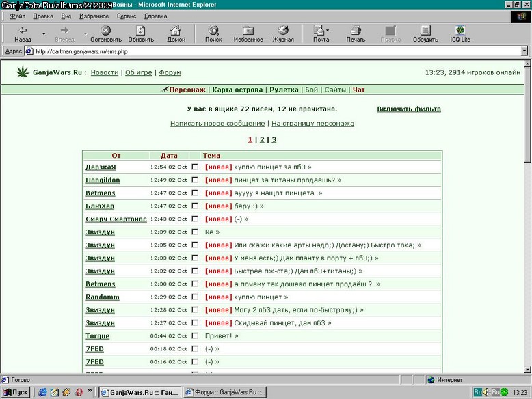Launch Internet Explorer from quick launch
This screenshot has height=399, width=532.
(x=43, y=392)
